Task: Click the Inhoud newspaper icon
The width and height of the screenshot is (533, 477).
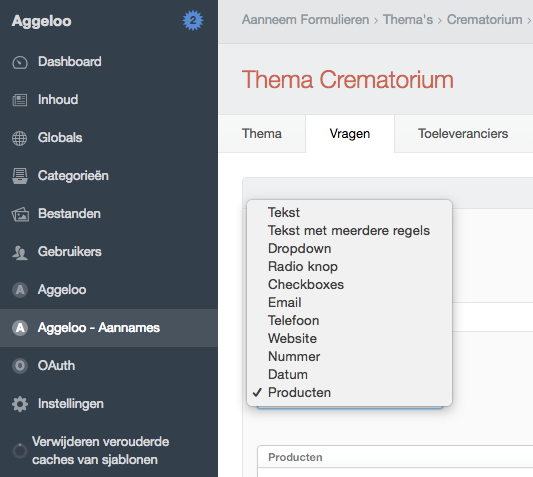Action: pyautogui.click(x=20, y=100)
